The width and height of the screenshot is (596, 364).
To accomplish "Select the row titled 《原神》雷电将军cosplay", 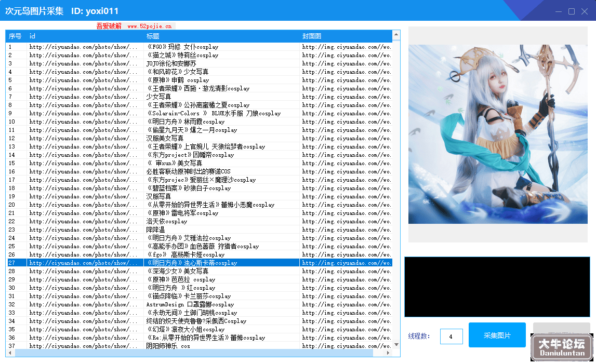I will 199,213.
